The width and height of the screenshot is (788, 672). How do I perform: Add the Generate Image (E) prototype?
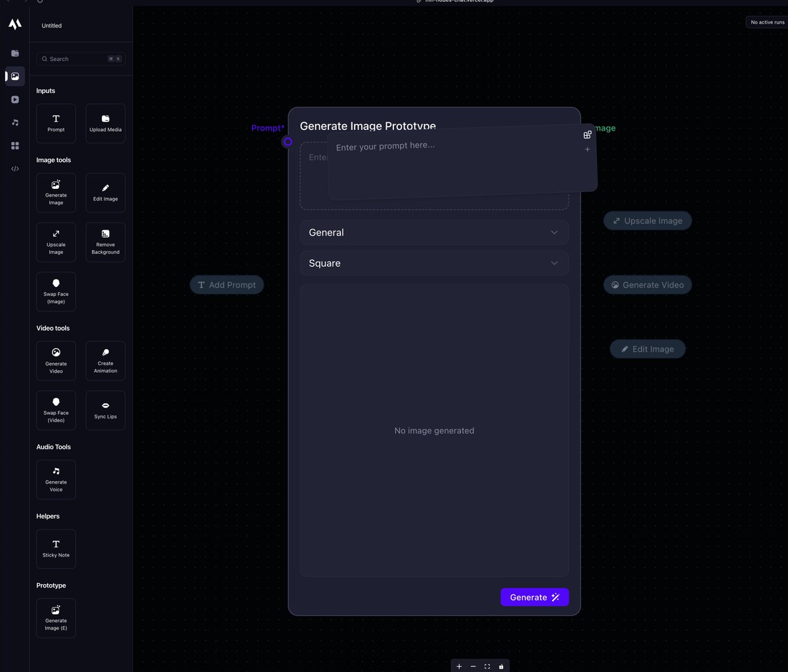tap(56, 618)
